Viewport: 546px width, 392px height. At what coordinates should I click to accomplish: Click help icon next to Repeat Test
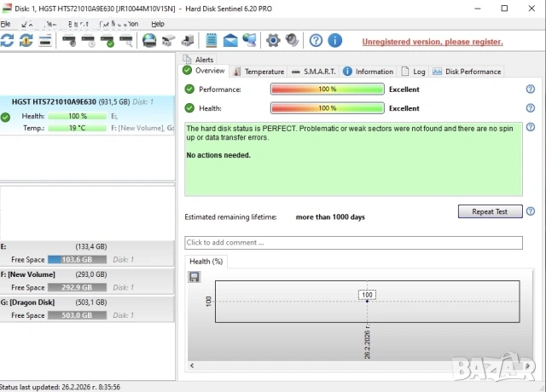click(530, 211)
